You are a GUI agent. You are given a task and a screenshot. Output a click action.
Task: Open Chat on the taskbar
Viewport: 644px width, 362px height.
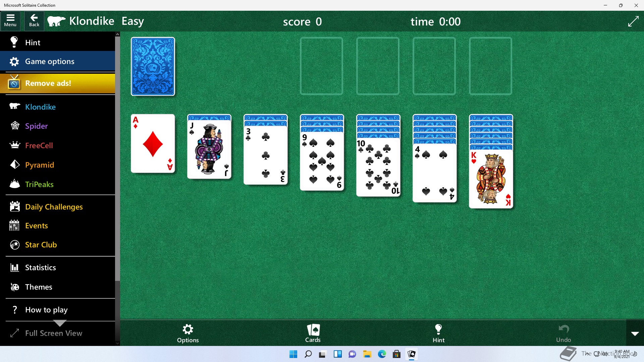pos(352,354)
